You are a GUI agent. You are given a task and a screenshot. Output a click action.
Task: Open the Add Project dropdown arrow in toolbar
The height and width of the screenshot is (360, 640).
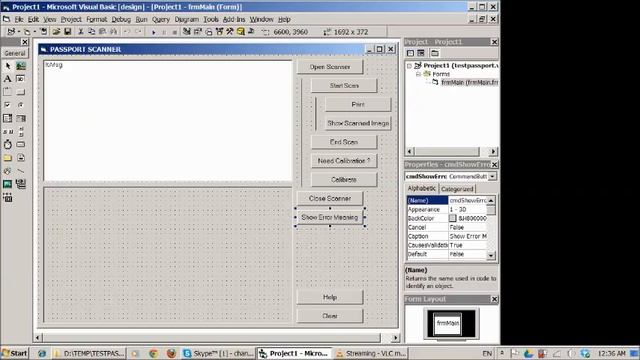click(x=19, y=32)
